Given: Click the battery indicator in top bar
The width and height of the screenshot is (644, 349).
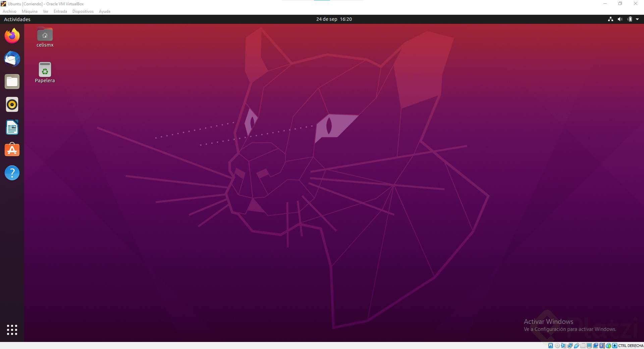Looking at the screenshot, I should [x=630, y=19].
